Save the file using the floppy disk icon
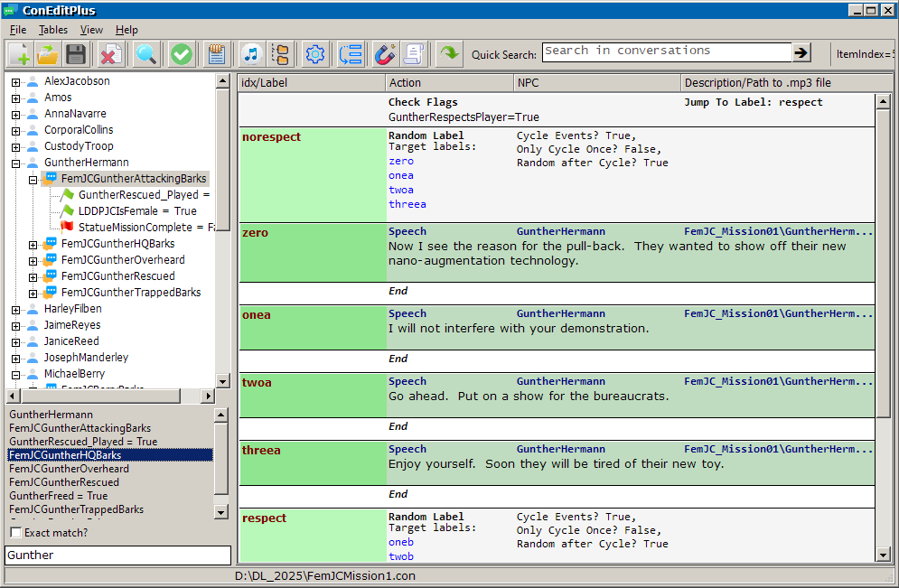The image size is (899, 588). 76,54
